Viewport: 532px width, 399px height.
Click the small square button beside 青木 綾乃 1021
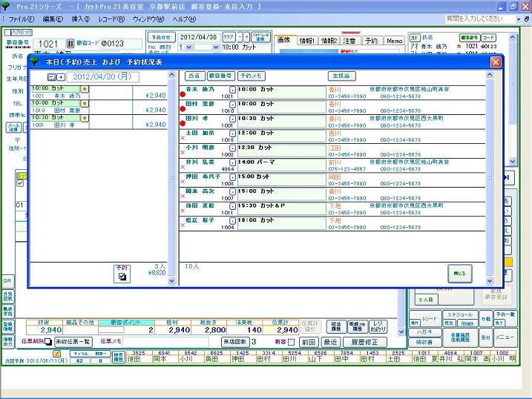pos(232,90)
